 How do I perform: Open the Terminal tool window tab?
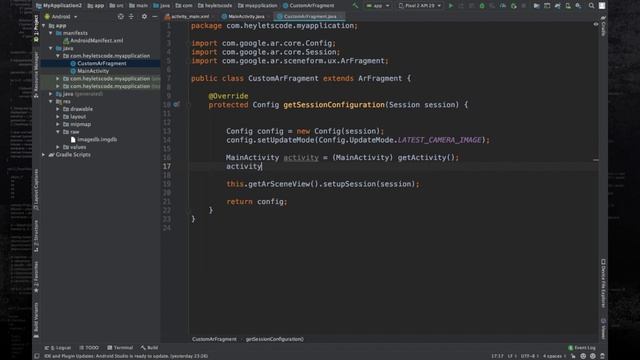pos(120,348)
